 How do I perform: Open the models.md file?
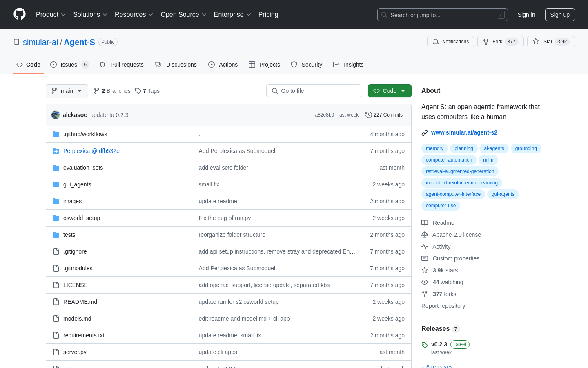(x=77, y=319)
